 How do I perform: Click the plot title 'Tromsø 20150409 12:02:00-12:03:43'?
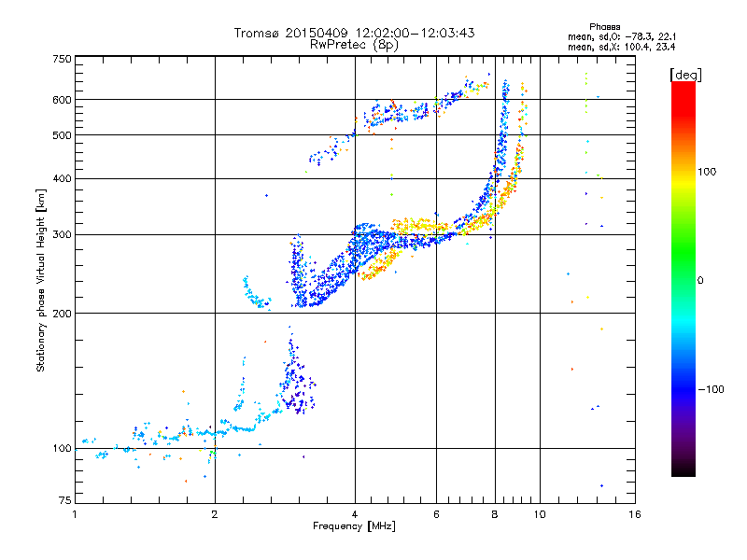point(355,33)
